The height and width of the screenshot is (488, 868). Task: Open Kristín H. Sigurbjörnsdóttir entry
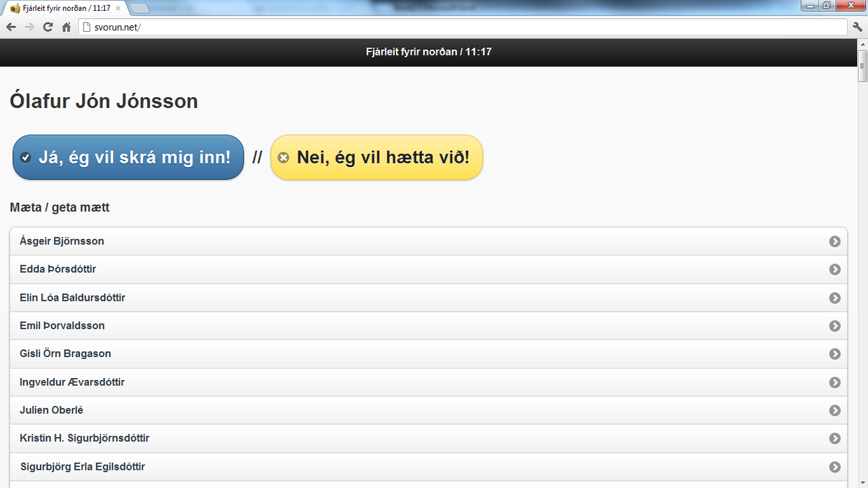[x=429, y=438]
